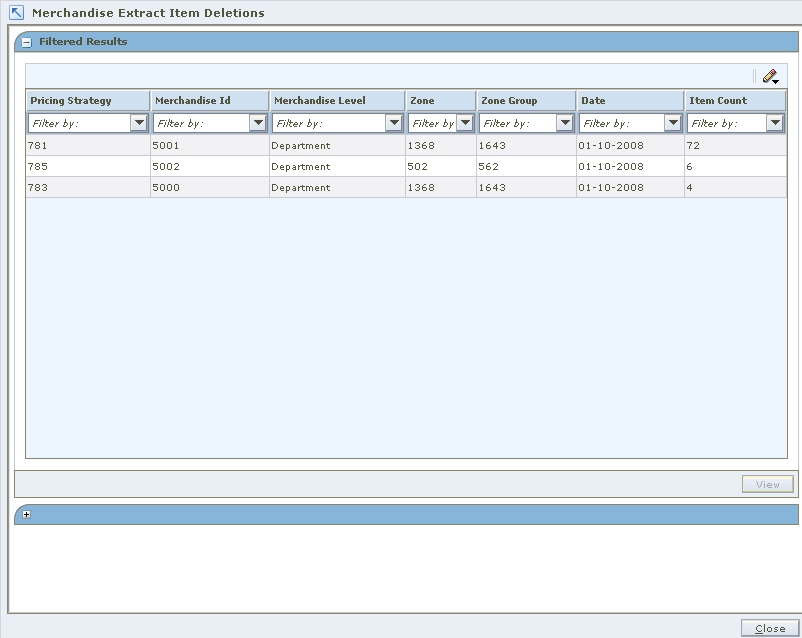
Task: Open the pencil edit menu icon
Action: [x=770, y=77]
